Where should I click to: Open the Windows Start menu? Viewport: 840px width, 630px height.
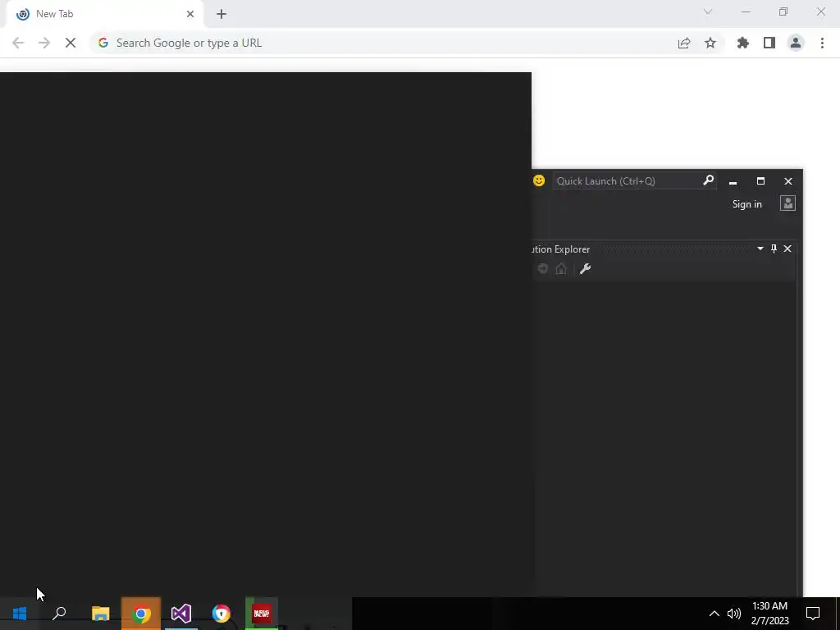[x=20, y=614]
